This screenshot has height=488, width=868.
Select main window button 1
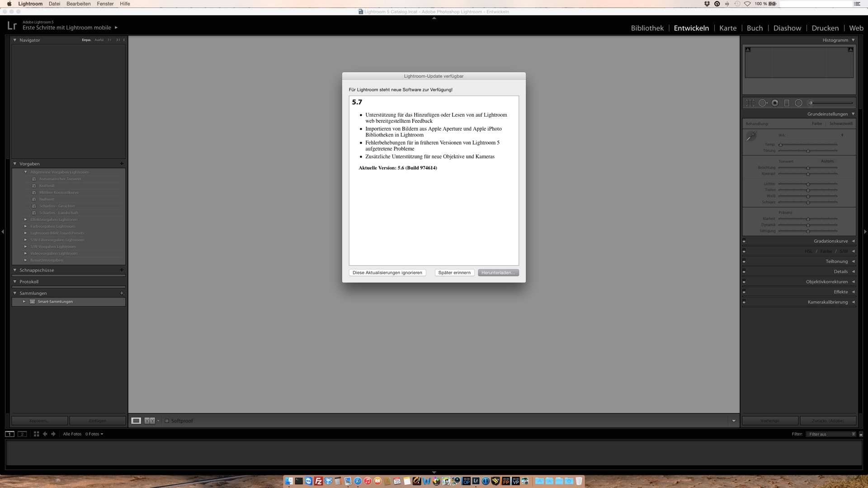point(9,434)
